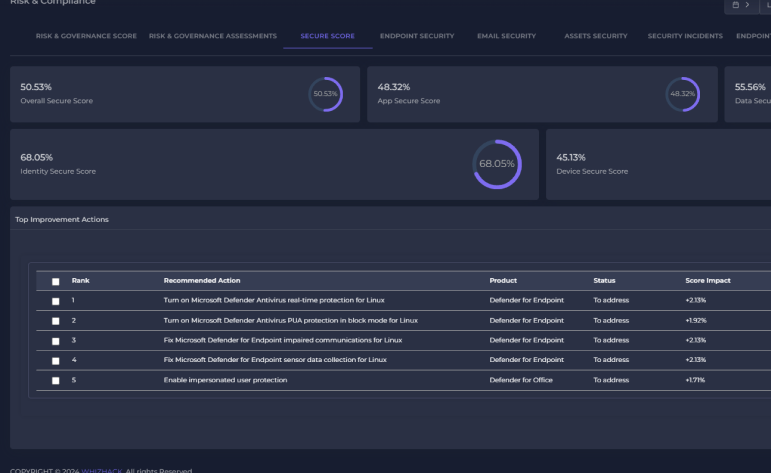Open the Email Security tab
This screenshot has height=473, width=771.
506,36
